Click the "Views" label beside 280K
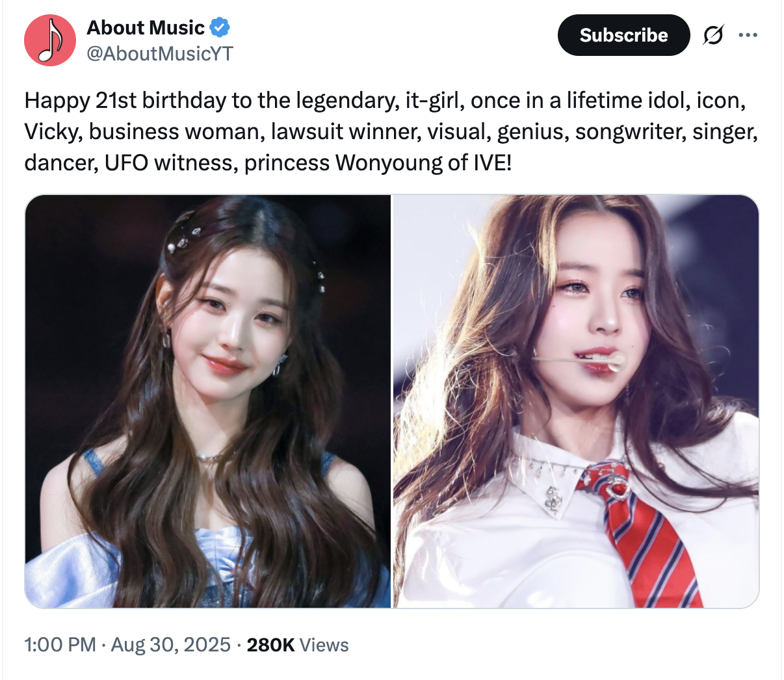The height and width of the screenshot is (680, 784). [x=324, y=645]
